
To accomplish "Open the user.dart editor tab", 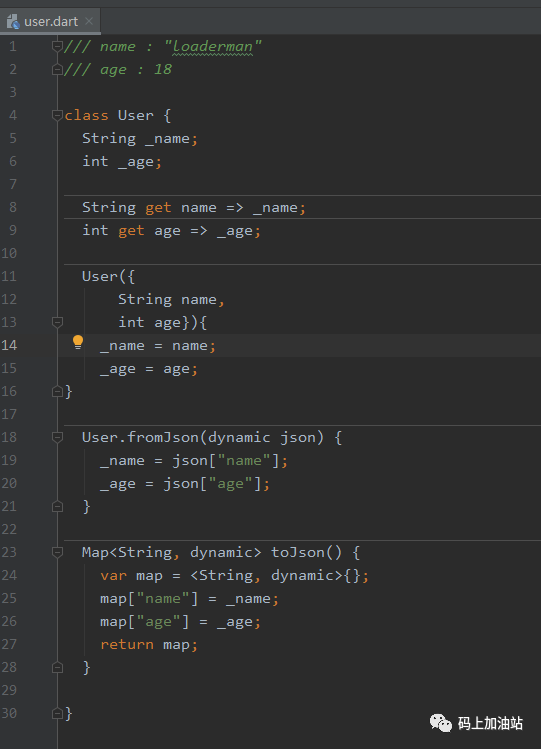I will click(51, 21).
